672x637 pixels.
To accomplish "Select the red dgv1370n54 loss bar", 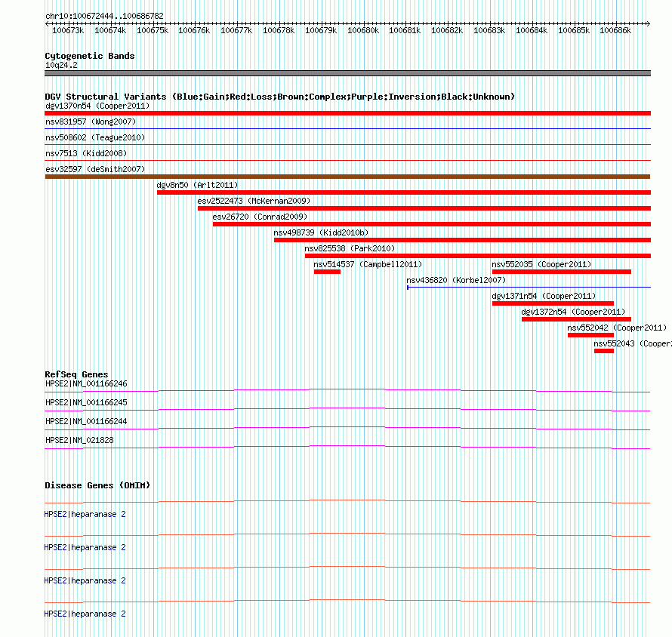I will pos(347,113).
